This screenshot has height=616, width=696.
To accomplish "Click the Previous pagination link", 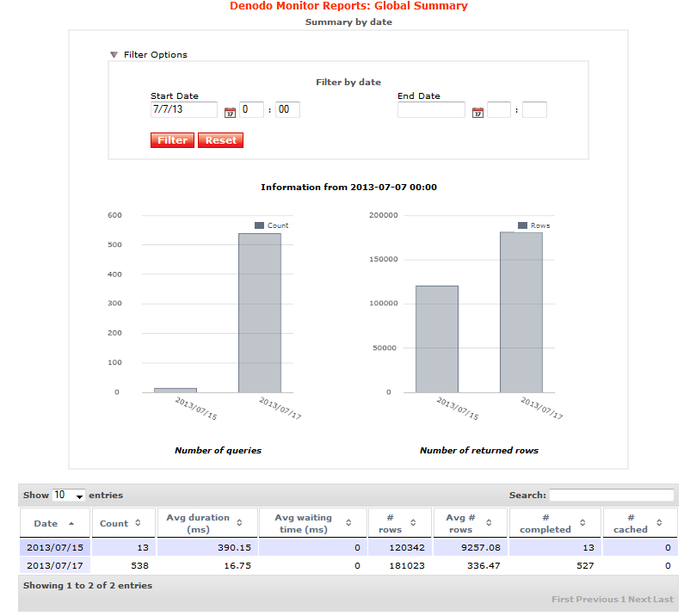I will 597,599.
